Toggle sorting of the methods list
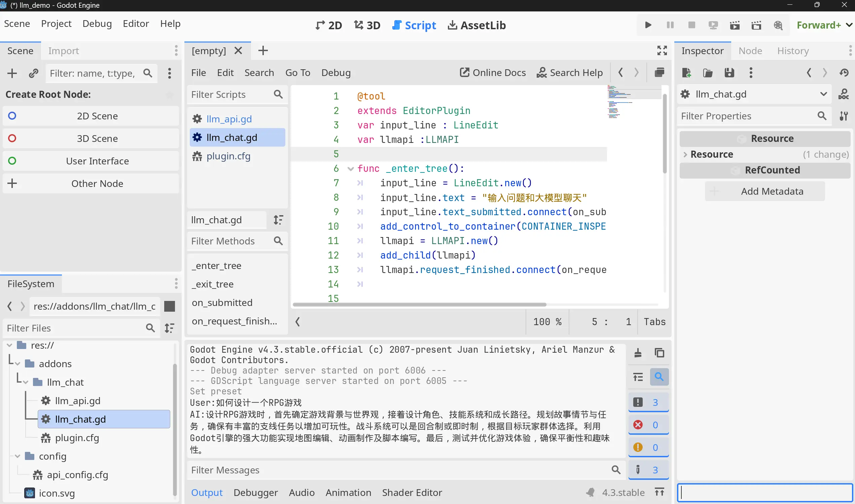The image size is (855, 504). pos(278,220)
